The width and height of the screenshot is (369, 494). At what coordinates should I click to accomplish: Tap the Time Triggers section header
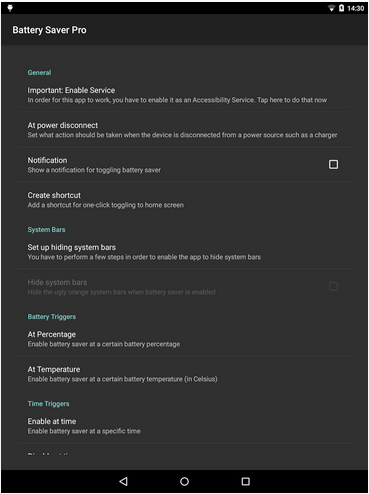[x=48, y=404]
